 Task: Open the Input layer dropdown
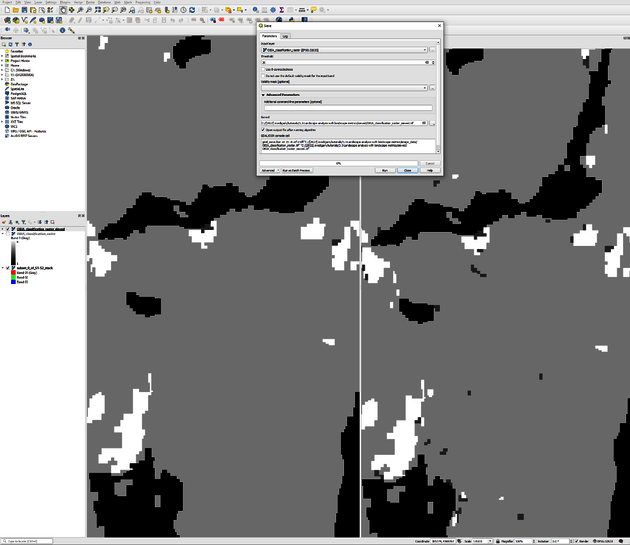[344, 50]
